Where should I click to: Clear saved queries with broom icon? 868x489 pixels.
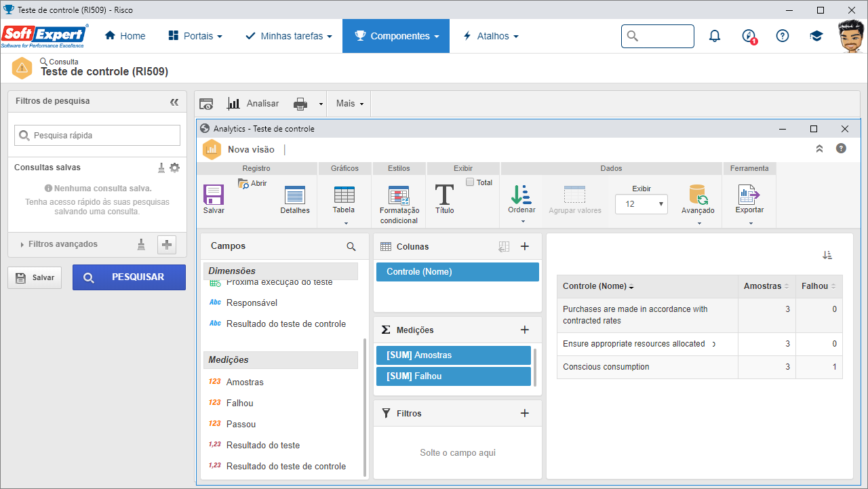coord(161,168)
